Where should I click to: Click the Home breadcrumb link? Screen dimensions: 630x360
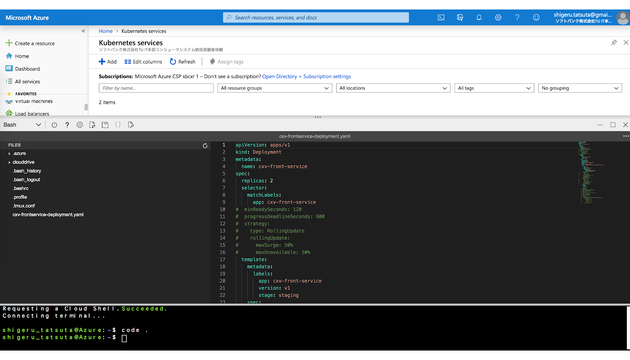pos(106,31)
